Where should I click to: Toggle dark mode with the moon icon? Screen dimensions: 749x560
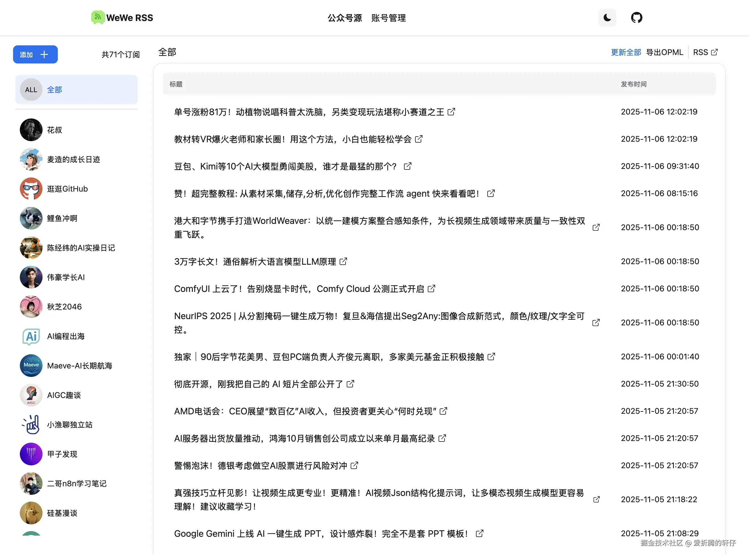tap(607, 18)
